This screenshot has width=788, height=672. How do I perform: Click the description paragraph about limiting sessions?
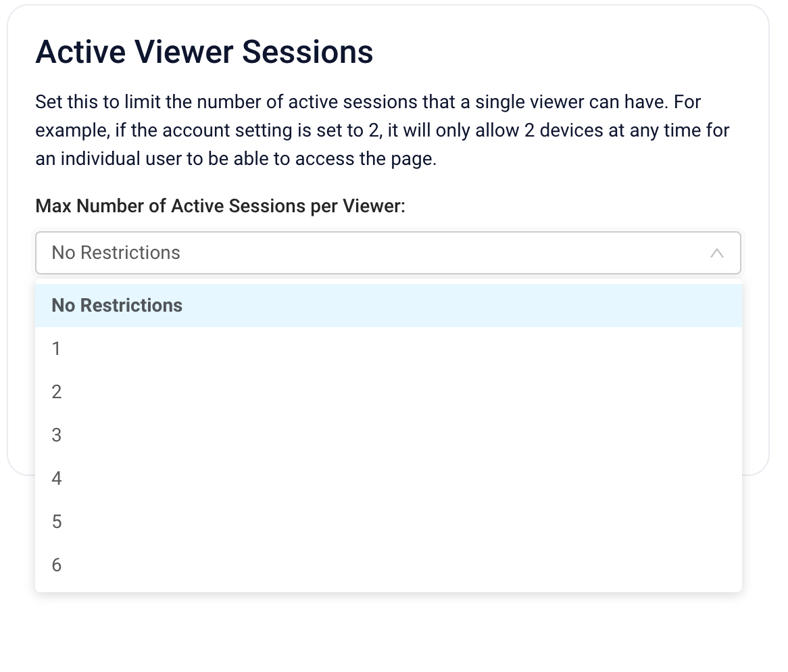(382, 130)
